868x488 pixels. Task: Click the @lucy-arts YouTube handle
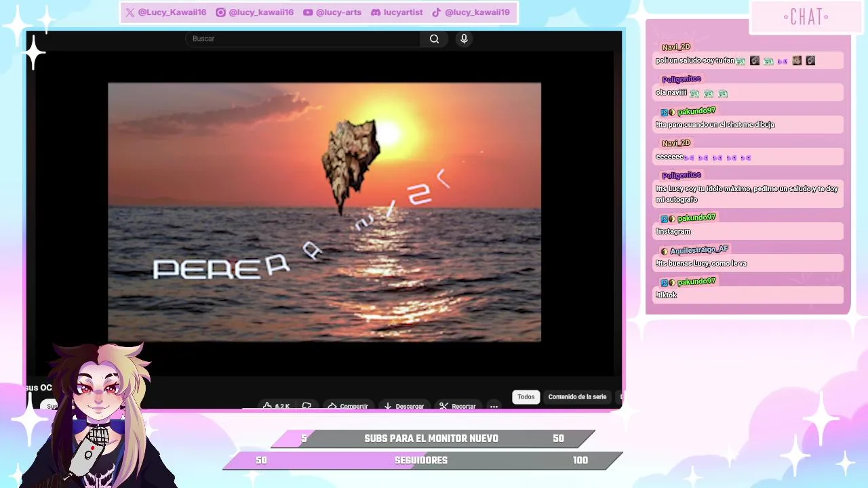[x=338, y=12]
